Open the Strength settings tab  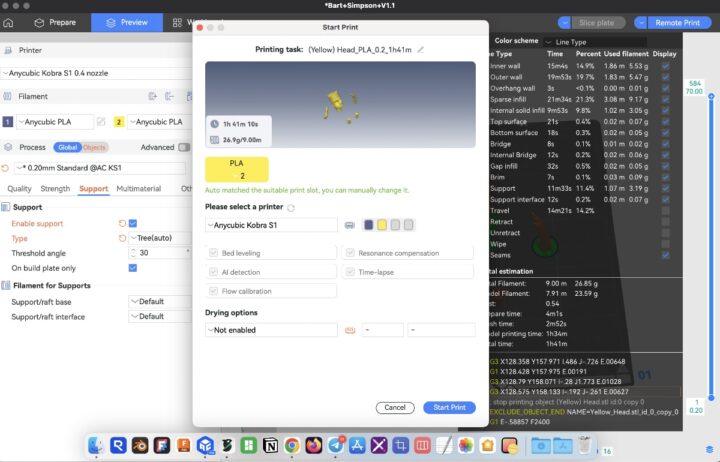click(x=55, y=188)
